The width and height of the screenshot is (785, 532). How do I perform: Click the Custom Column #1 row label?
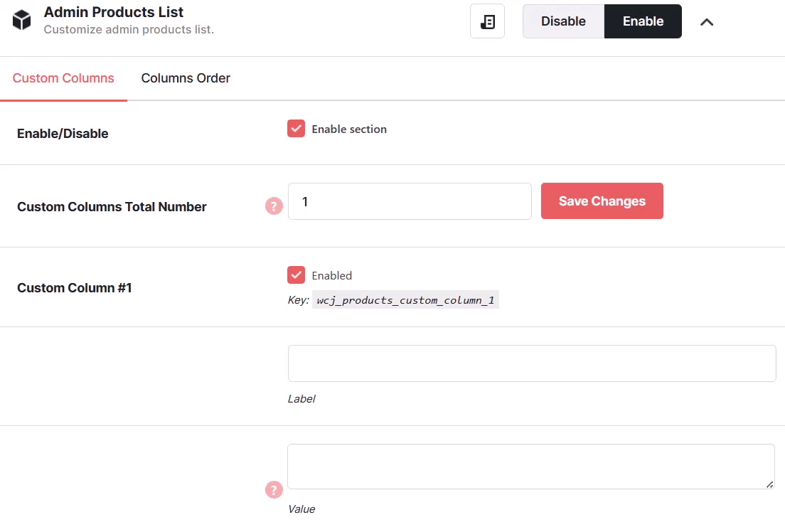click(75, 288)
